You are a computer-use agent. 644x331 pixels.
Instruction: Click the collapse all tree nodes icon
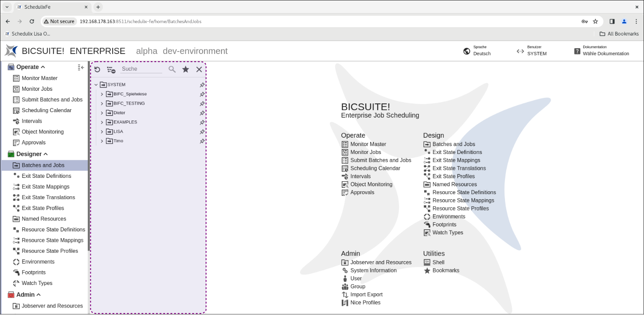point(111,69)
